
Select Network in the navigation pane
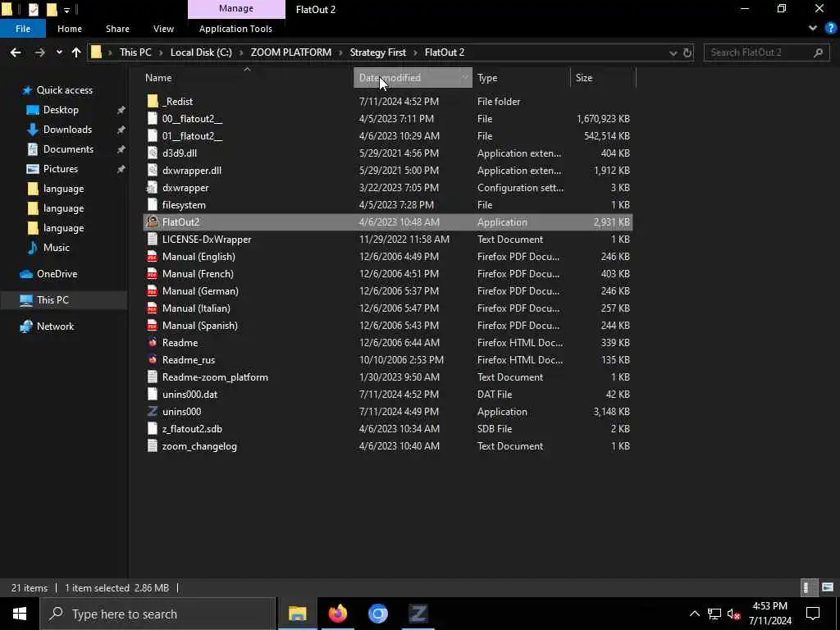click(55, 326)
